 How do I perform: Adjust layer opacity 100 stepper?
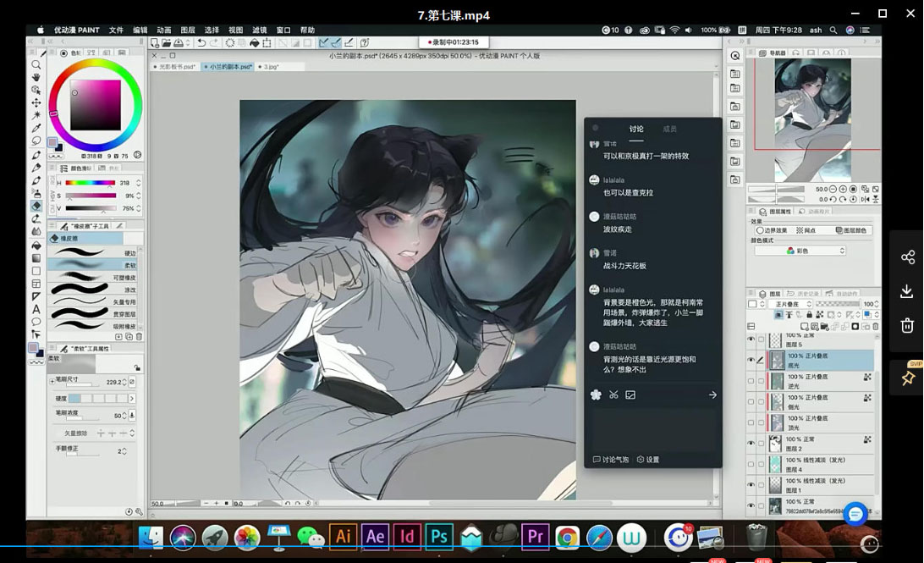(877, 304)
